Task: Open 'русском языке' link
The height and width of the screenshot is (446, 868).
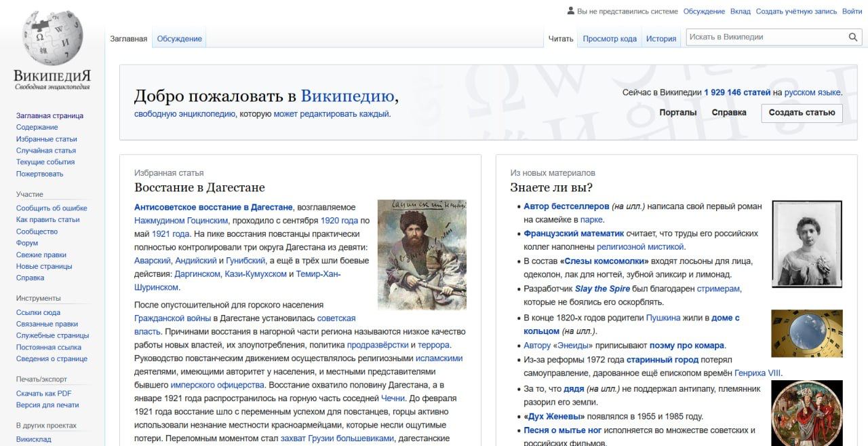Action: pyautogui.click(x=813, y=92)
